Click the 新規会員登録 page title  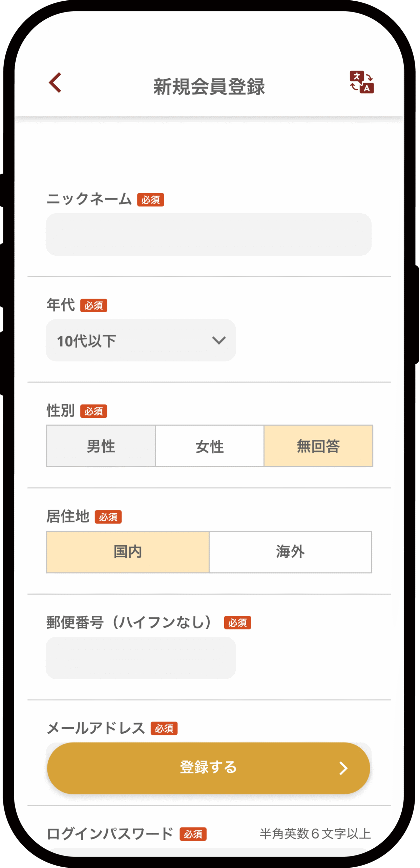coord(209,86)
